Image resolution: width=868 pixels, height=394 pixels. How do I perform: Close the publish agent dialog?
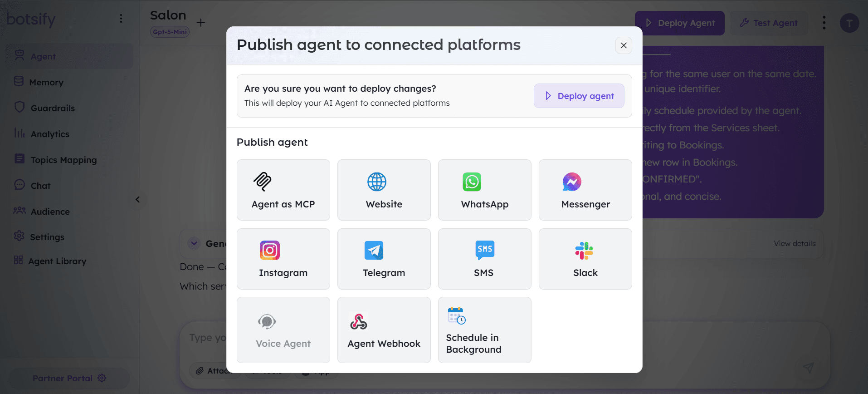coord(624,45)
